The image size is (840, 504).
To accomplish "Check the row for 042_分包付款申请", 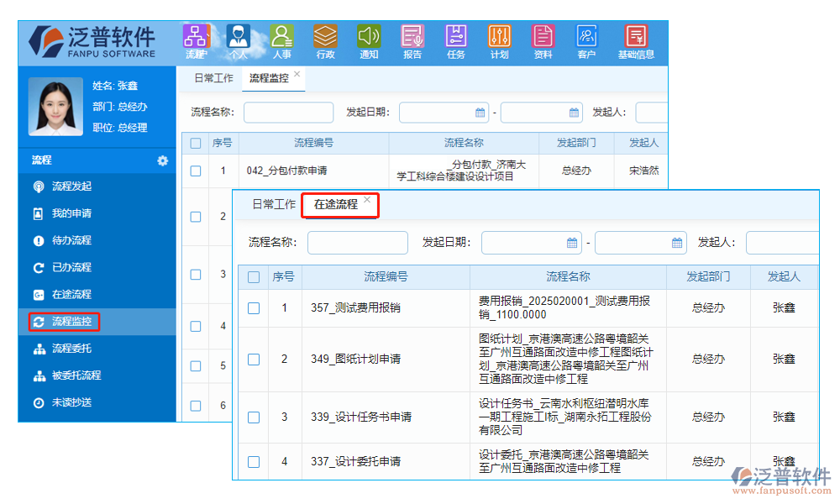I will pos(195,170).
